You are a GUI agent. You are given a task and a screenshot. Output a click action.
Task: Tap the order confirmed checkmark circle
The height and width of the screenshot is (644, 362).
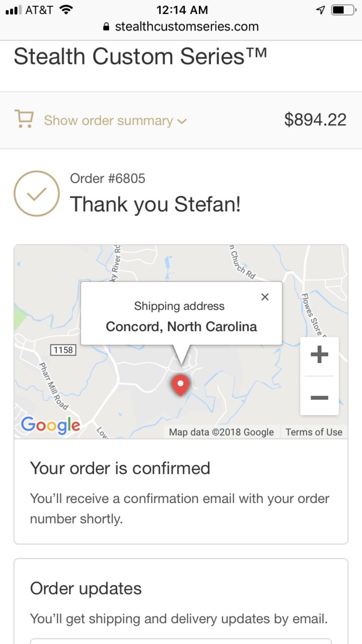pyautogui.click(x=36, y=194)
